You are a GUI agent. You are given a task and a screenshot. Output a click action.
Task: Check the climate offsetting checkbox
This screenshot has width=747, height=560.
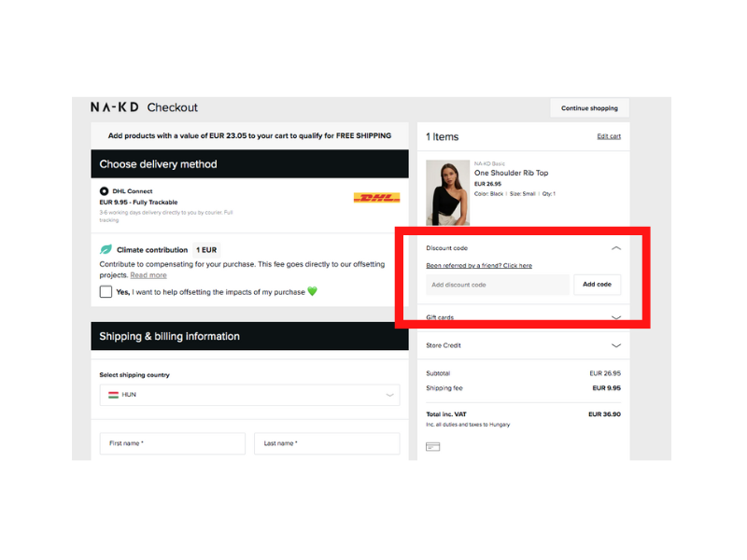[x=106, y=291]
